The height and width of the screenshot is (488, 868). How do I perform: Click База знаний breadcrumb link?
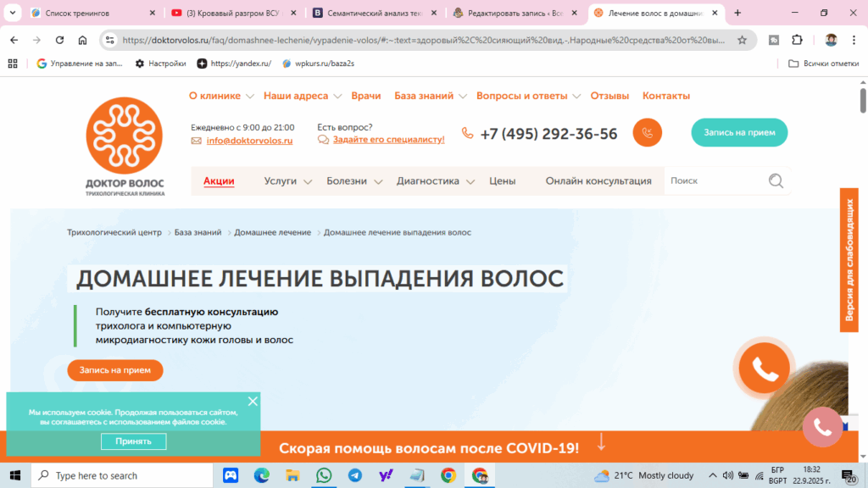click(198, 232)
